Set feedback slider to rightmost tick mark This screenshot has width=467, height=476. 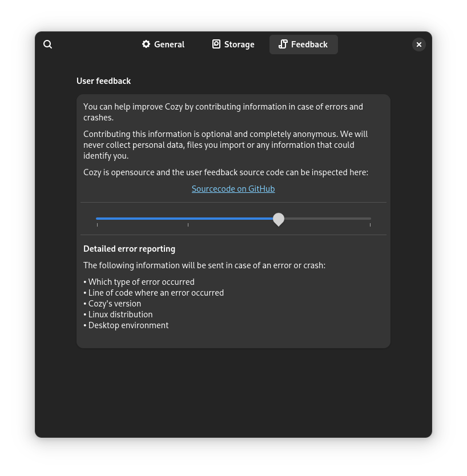(x=370, y=219)
